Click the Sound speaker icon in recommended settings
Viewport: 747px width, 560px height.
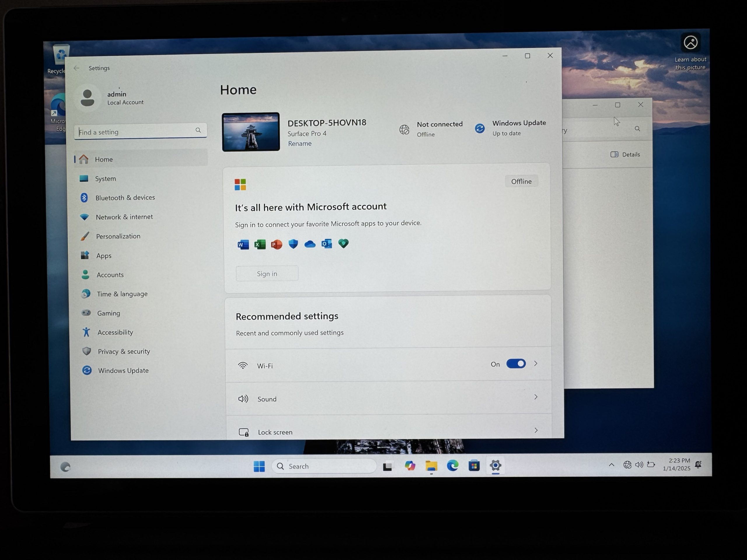point(243,399)
